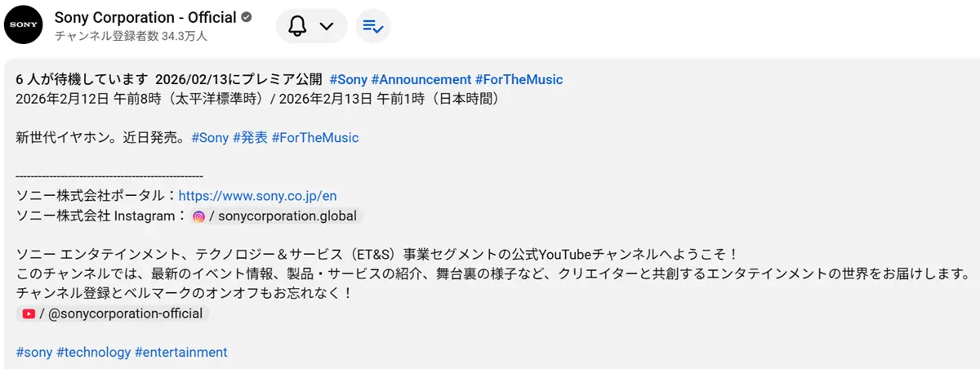Viewport: 980px width, 369px height.
Task: Click the YouTube icon beside @sonycorporation-official
Action: tap(29, 313)
